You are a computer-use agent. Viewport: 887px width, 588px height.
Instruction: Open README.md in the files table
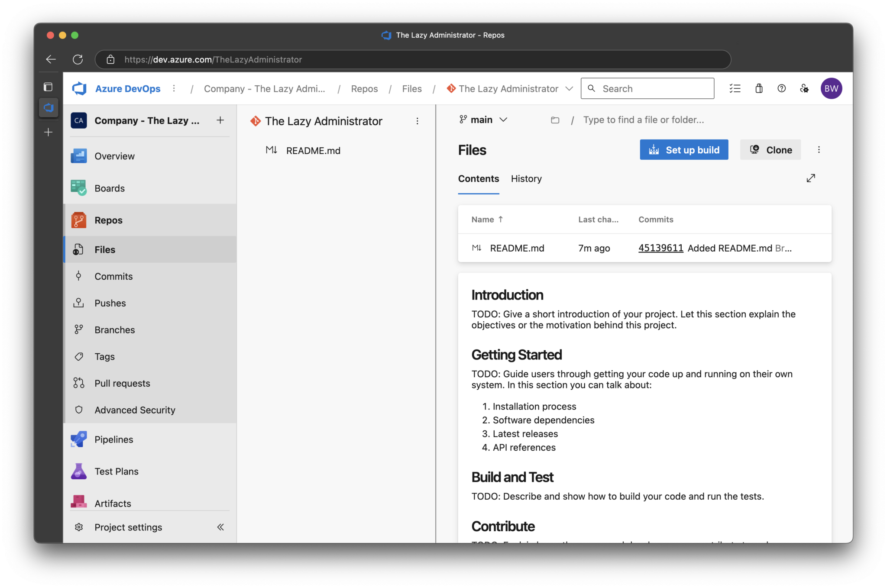(x=517, y=248)
